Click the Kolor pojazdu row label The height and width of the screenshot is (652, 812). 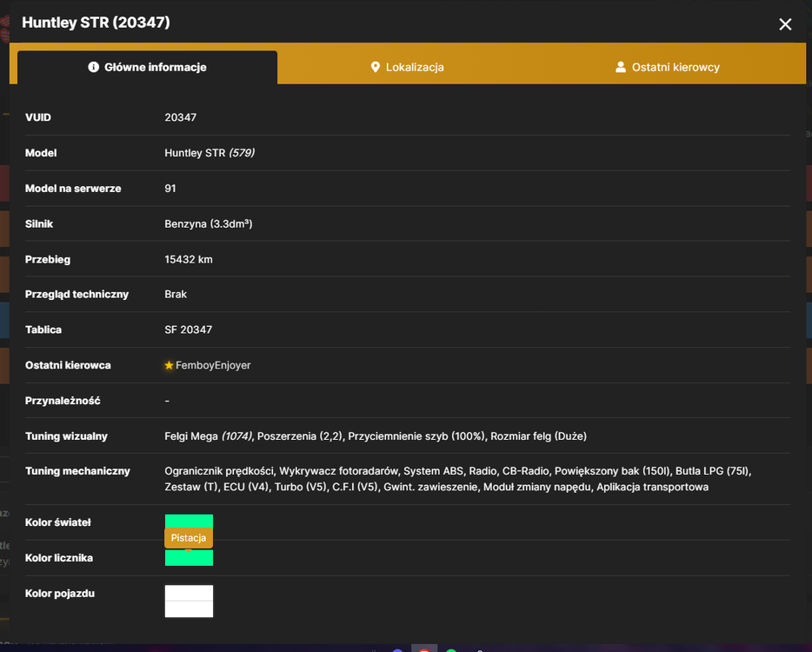pyautogui.click(x=60, y=594)
